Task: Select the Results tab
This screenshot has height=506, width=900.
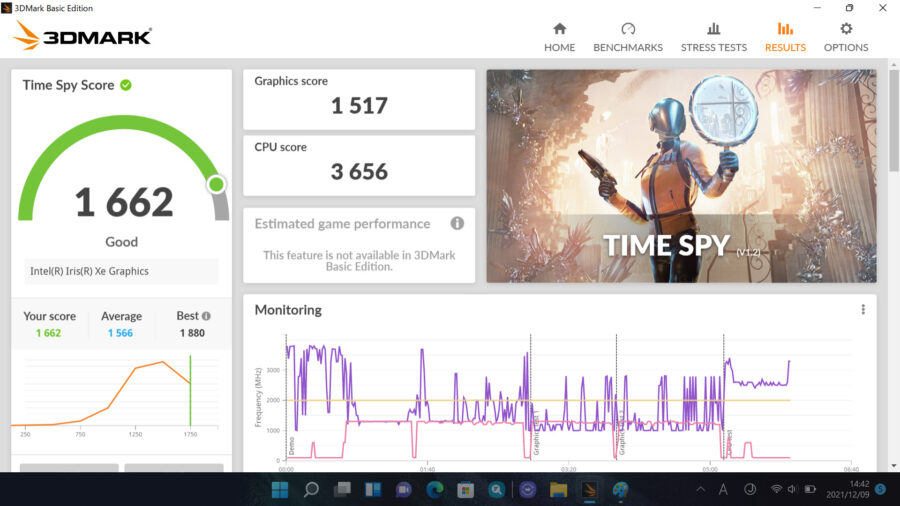Action: coord(785,37)
